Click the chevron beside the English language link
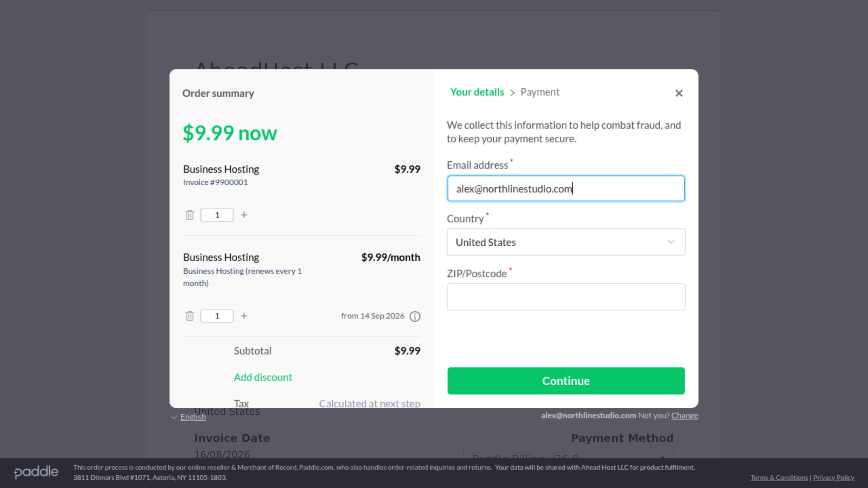Image resolution: width=868 pixels, height=488 pixels. pyautogui.click(x=174, y=417)
